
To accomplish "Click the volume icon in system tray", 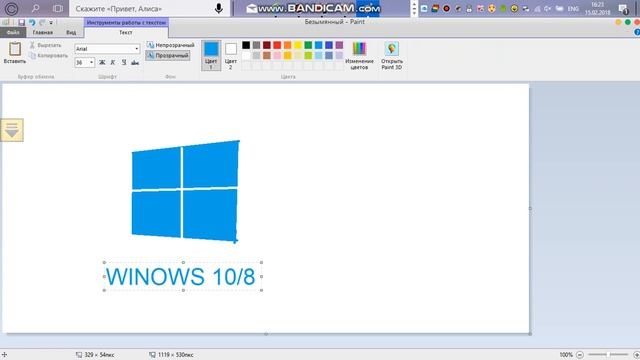I will point(548,9).
